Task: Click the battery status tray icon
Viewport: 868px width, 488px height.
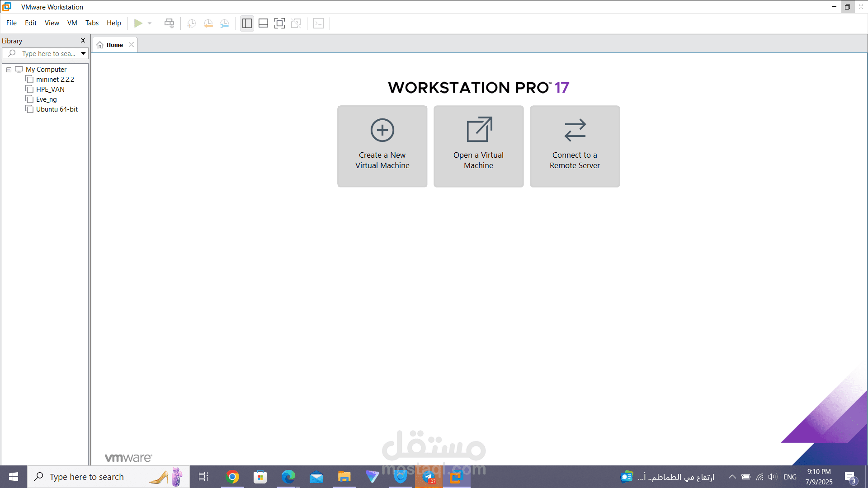Action: point(746,477)
